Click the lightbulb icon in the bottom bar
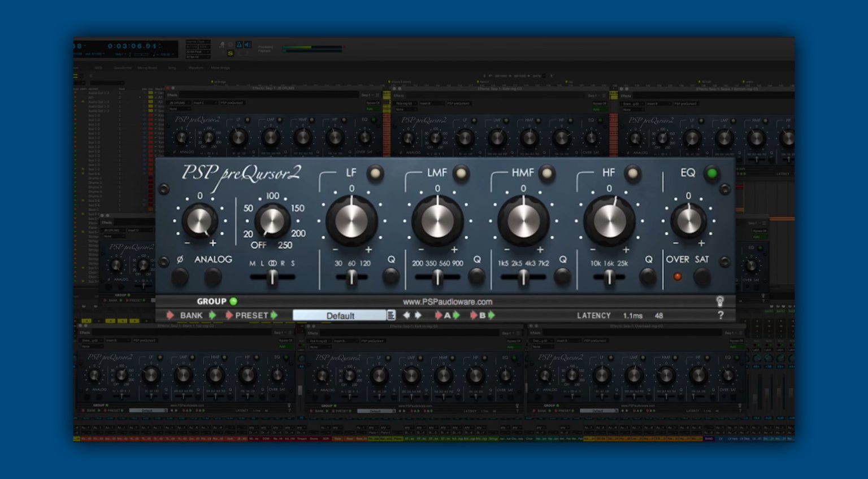The image size is (868, 479). [x=719, y=302]
